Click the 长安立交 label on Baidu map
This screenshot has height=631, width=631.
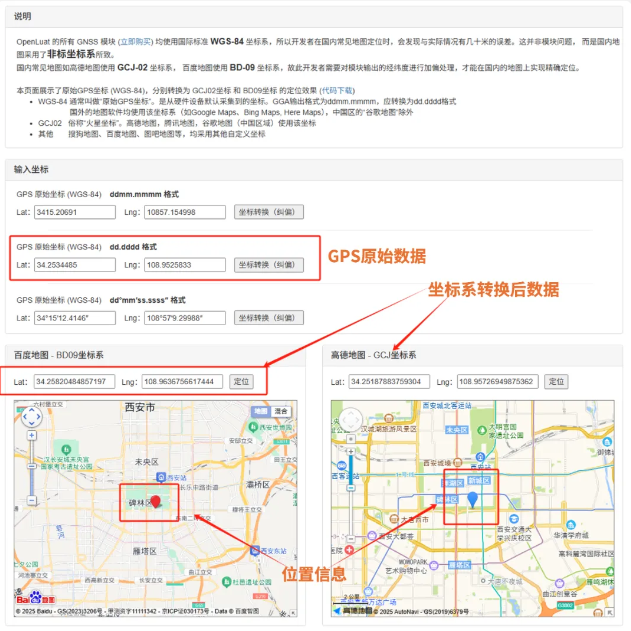(x=151, y=580)
